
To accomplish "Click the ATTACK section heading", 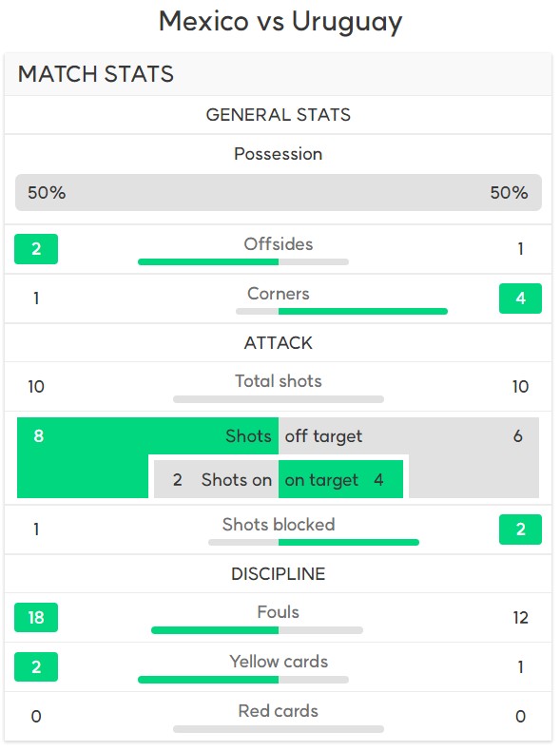I will (279, 343).
